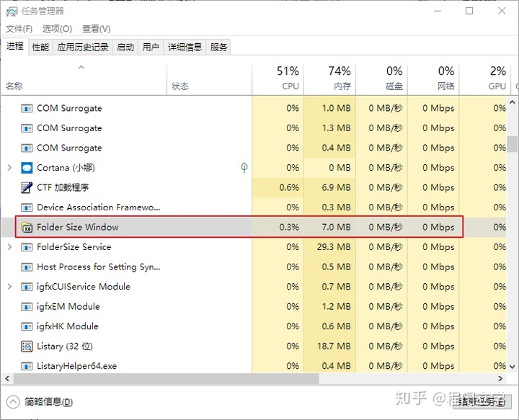The width and height of the screenshot is (519, 420).
Task: Click ListaryHelper64.exe process icon
Action: pos(27,366)
